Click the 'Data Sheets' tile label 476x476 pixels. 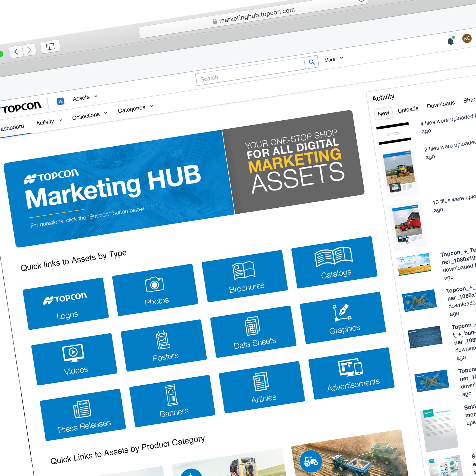[255, 343]
